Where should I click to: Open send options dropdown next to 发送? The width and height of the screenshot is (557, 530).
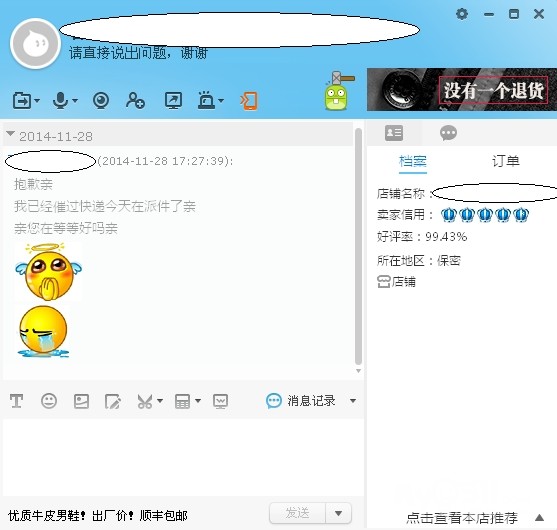point(339,513)
